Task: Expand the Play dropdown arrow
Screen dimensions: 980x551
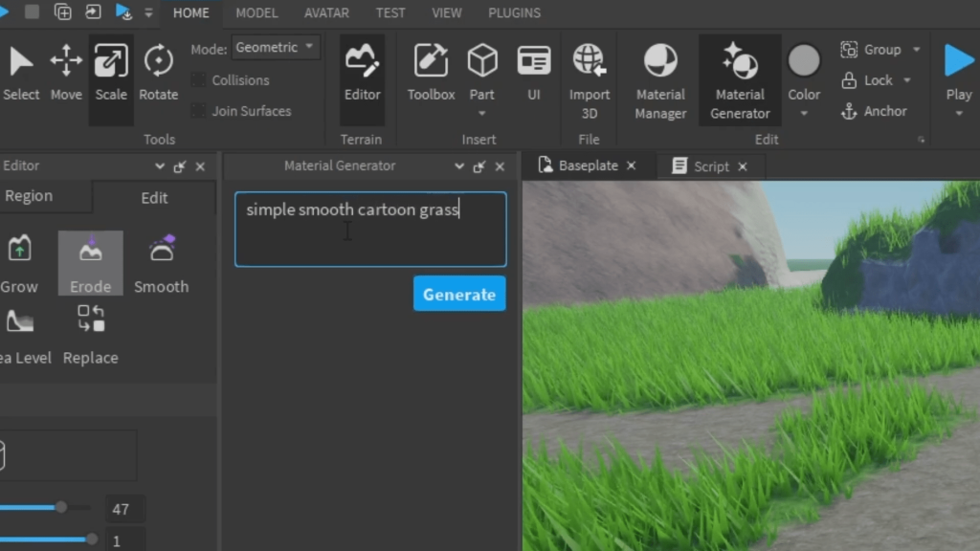Action: [959, 114]
